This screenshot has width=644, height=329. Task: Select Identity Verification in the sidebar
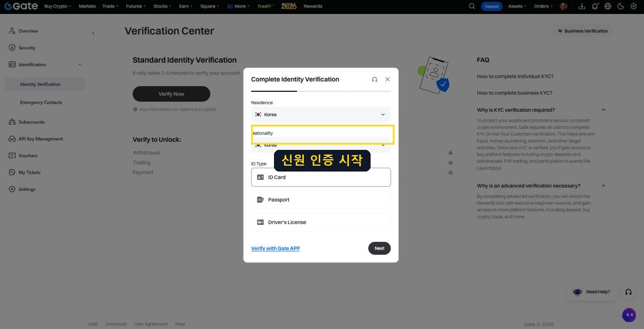point(45,84)
